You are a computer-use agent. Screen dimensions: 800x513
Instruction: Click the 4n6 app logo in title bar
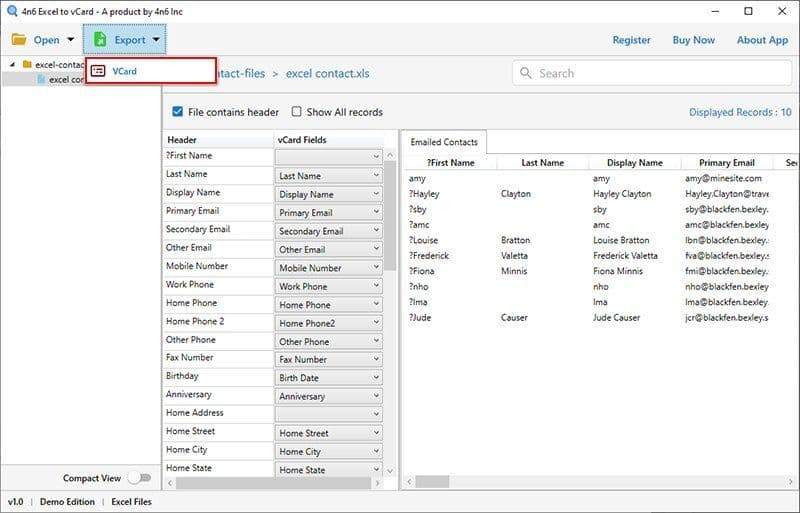tap(10, 11)
